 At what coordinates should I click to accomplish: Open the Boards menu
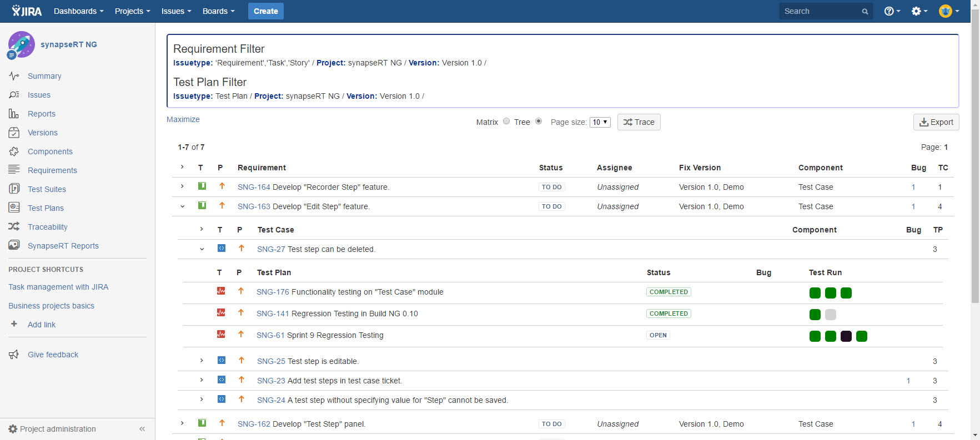(218, 11)
